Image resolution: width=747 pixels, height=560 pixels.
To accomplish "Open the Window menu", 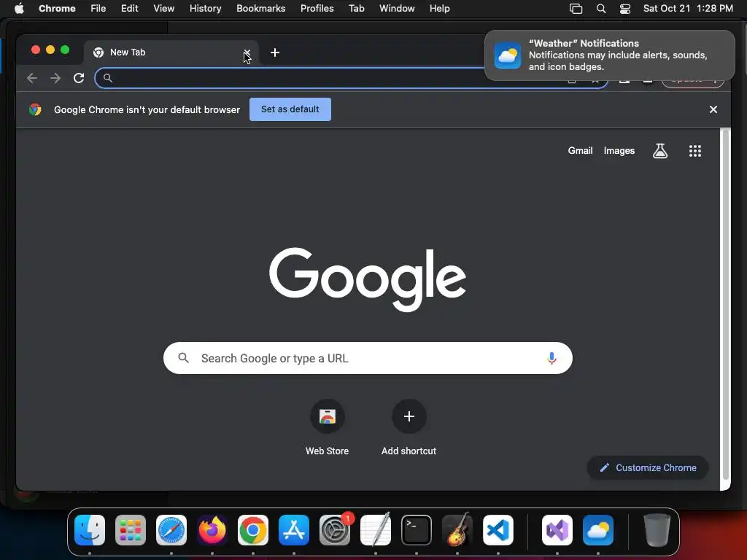I will point(397,9).
